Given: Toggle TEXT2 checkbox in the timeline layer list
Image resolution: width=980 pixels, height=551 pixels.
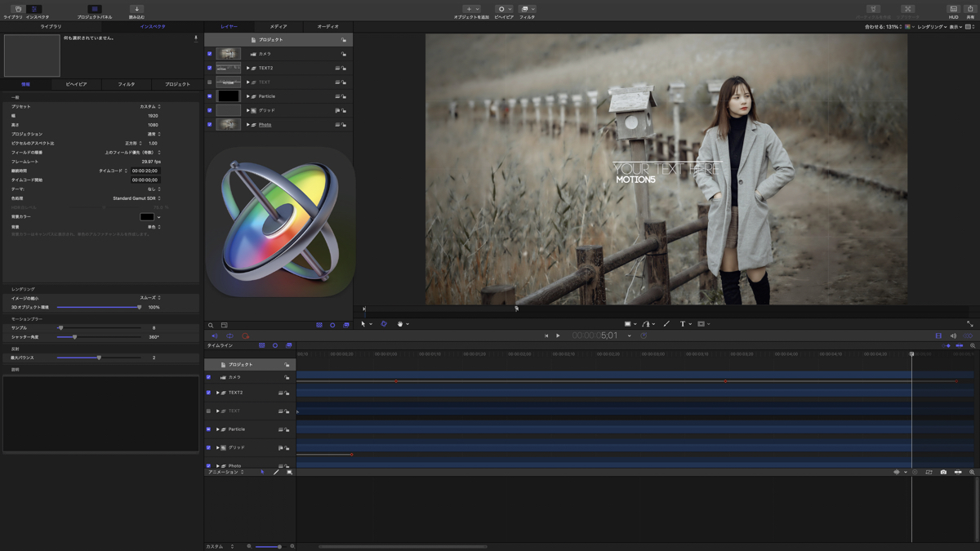Looking at the screenshot, I should (208, 393).
